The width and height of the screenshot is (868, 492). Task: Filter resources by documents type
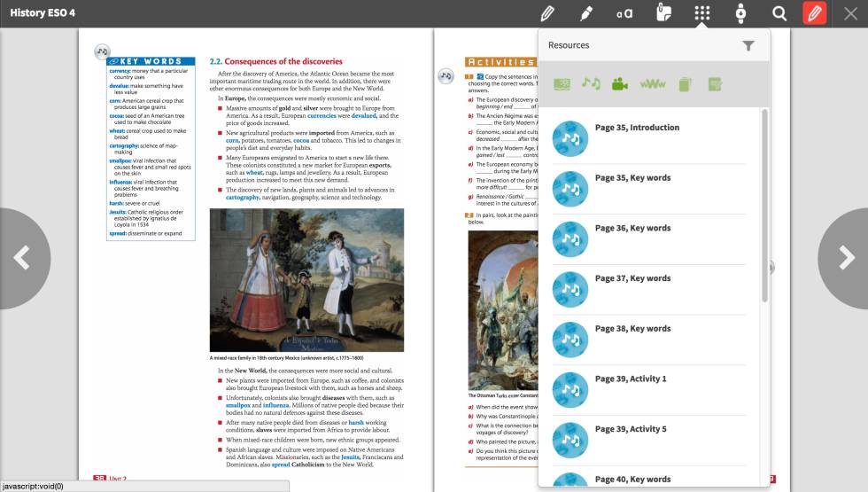(x=685, y=84)
